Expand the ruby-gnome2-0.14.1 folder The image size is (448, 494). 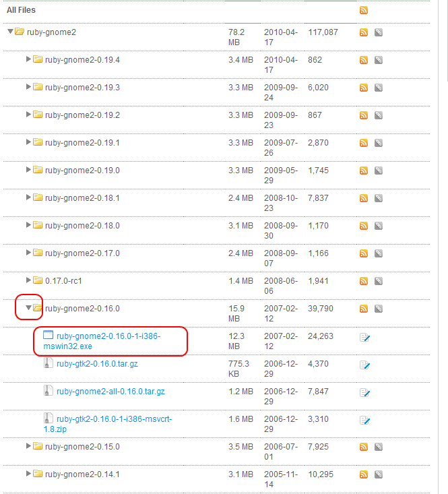pos(28,473)
